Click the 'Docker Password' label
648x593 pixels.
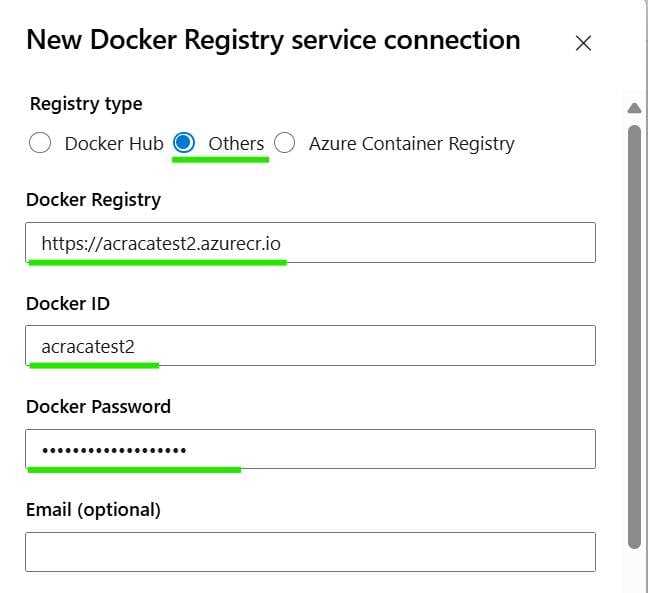pos(98,407)
